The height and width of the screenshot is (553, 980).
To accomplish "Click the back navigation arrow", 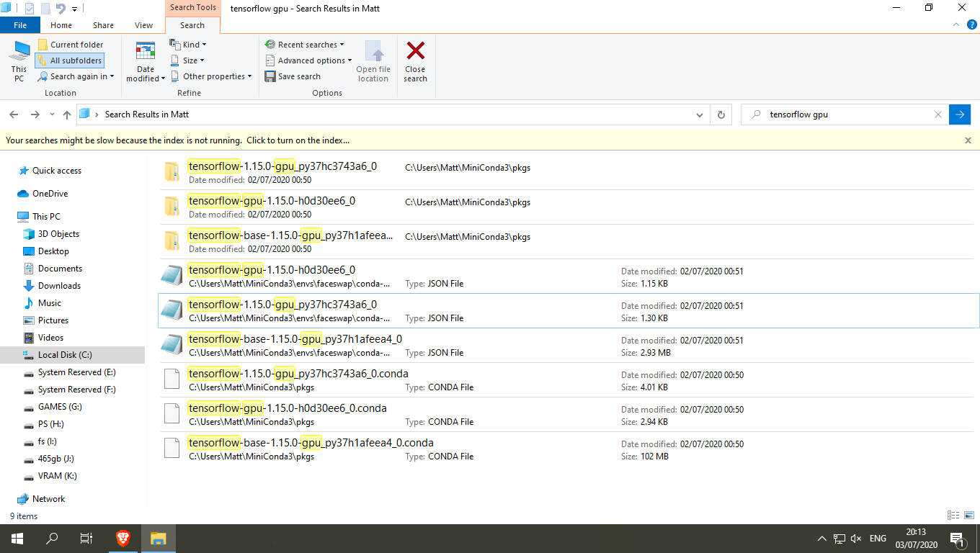I will click(x=14, y=114).
